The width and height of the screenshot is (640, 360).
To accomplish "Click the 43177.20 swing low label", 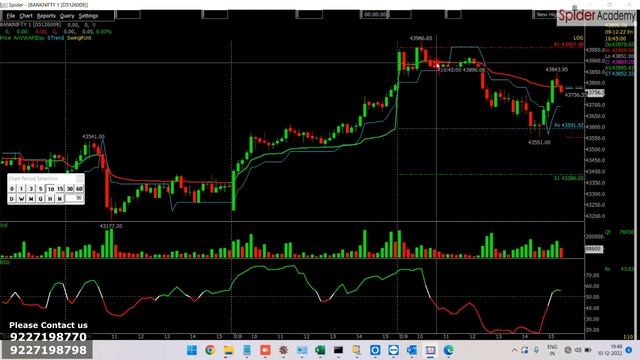I will coord(111,226).
